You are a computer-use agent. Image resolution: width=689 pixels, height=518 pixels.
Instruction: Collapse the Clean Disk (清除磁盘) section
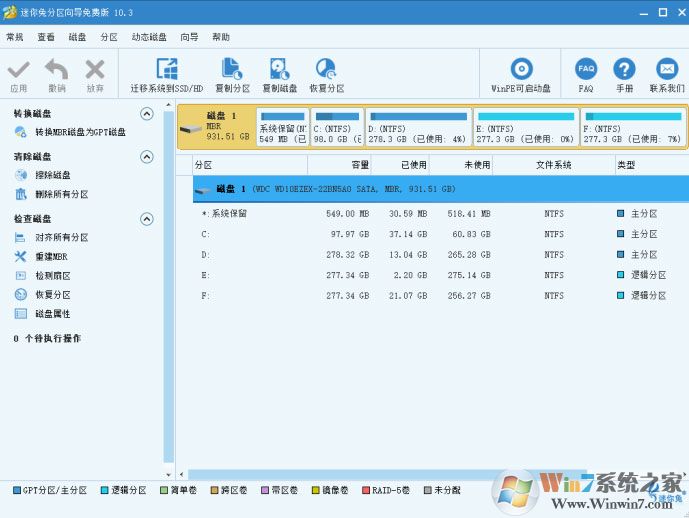[147, 157]
